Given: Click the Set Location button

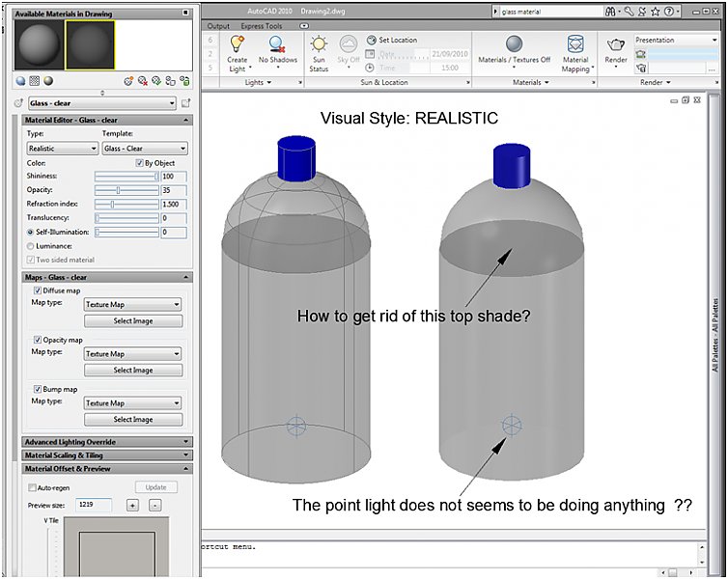Looking at the screenshot, I should [x=392, y=41].
